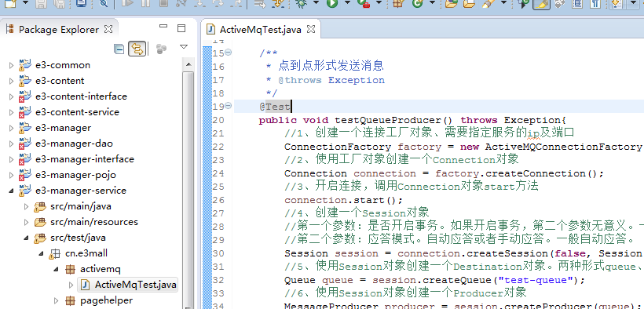The height and width of the screenshot is (309, 644).
Task: Minimize the Package Explorer view
Action: 163,27
